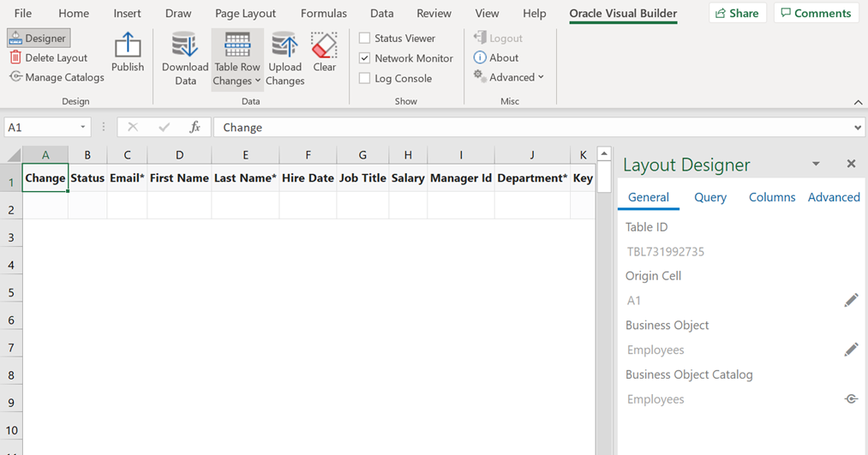Click the Clear eraser icon
868x455 pixels.
(x=325, y=45)
